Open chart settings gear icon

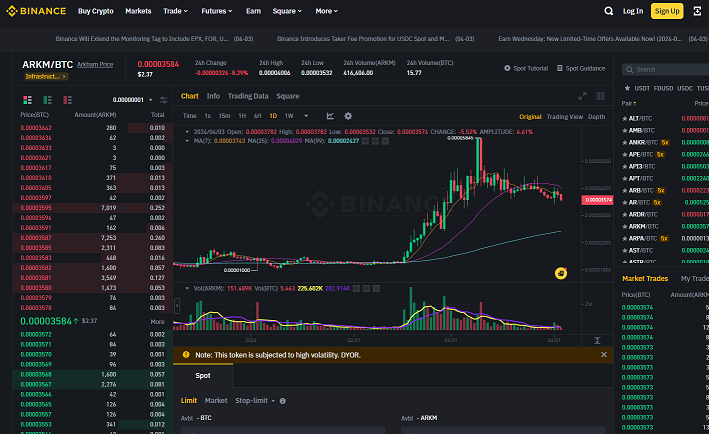(x=348, y=116)
